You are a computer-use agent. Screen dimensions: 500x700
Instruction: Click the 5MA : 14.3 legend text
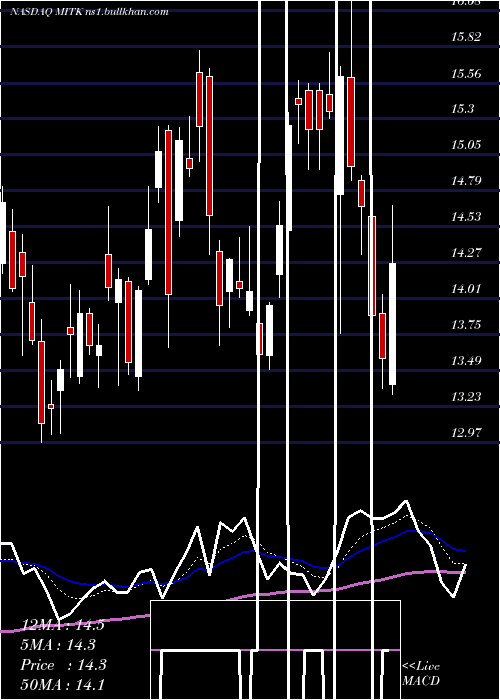(x=58, y=645)
